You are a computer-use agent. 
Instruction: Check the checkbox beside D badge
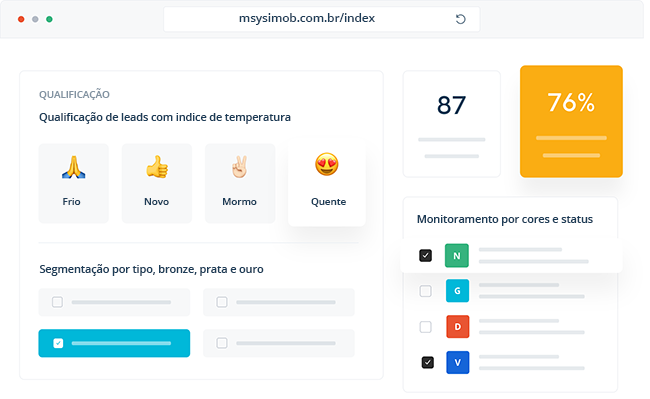pos(425,327)
